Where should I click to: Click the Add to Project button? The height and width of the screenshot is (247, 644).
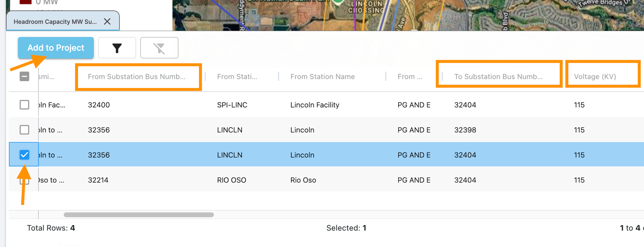coord(55,47)
